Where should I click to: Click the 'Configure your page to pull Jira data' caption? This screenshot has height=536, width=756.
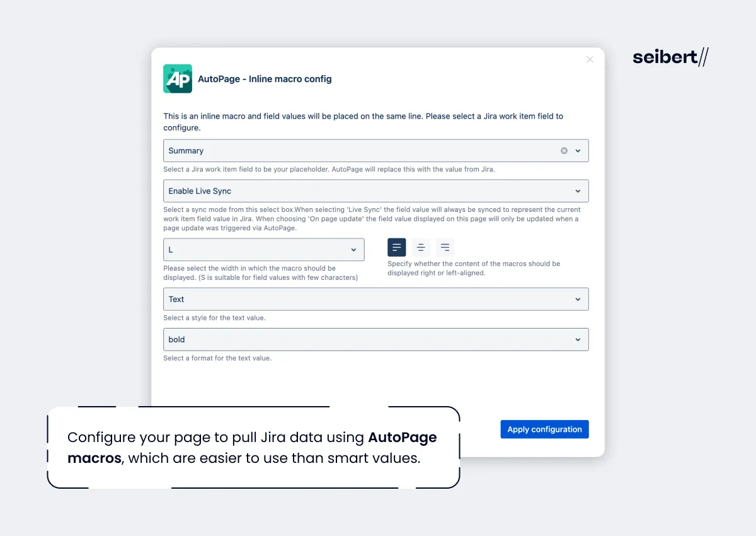252,447
